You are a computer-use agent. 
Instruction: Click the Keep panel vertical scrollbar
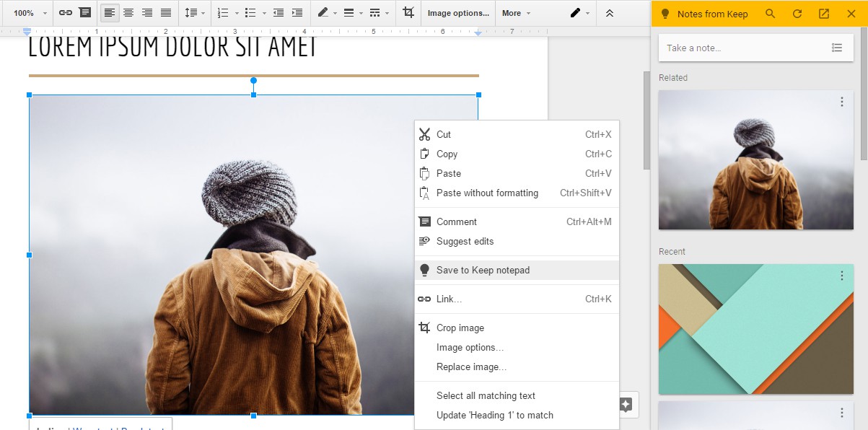(x=864, y=92)
